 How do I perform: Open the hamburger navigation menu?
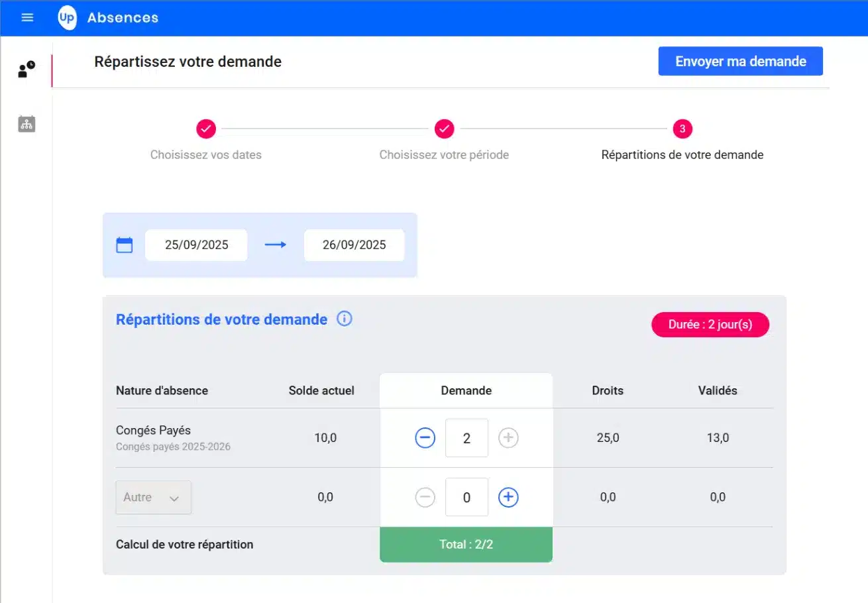click(27, 18)
